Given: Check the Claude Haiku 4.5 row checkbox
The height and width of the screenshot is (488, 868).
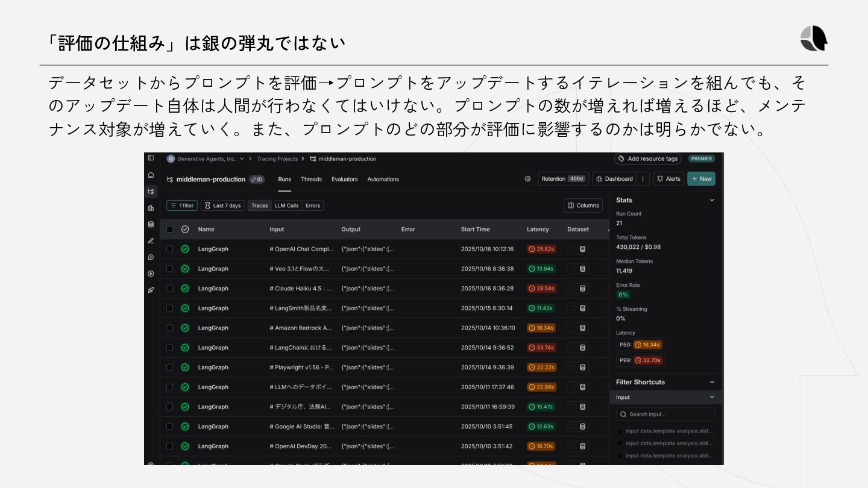Looking at the screenshot, I should coord(169,289).
